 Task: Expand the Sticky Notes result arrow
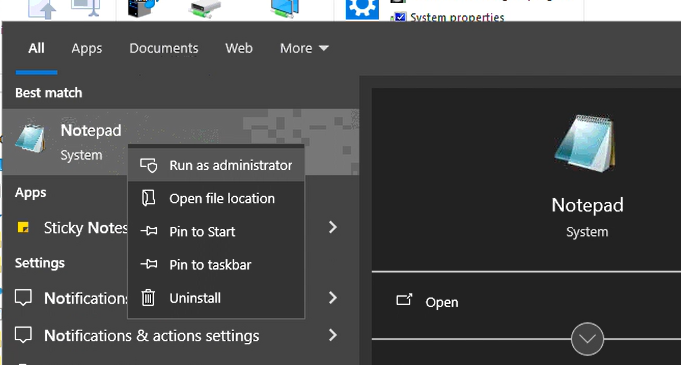(x=333, y=227)
